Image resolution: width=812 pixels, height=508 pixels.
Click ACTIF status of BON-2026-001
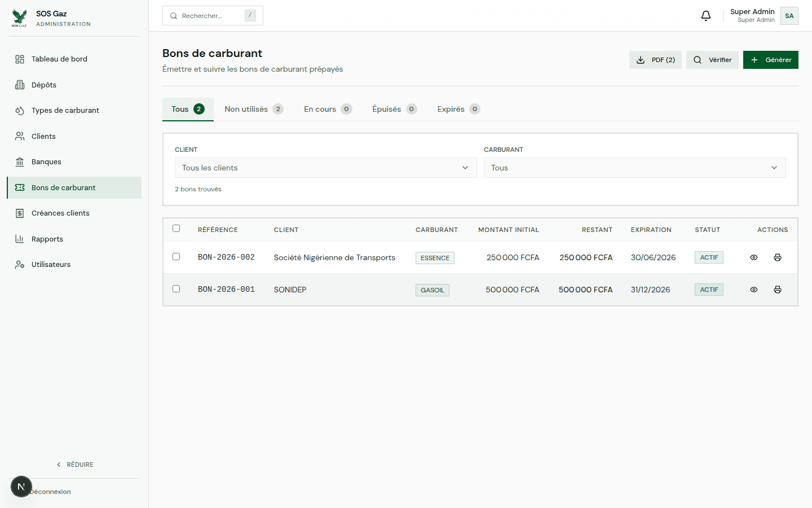(709, 290)
